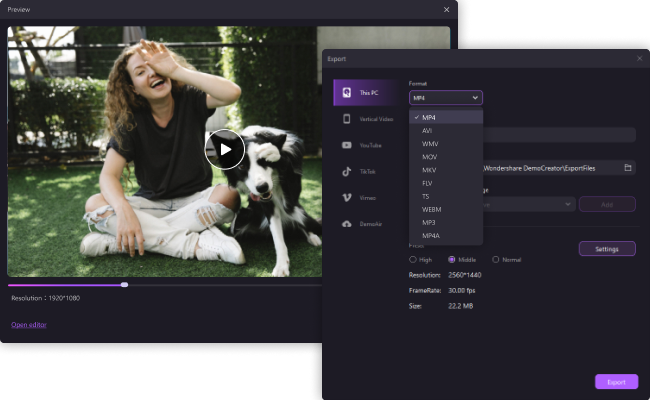Select the Middle preset radio button
Image resolution: width=650 pixels, height=400 pixels.
(x=451, y=259)
